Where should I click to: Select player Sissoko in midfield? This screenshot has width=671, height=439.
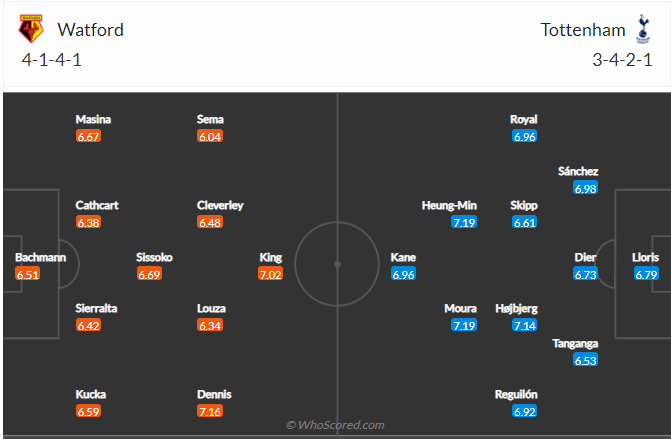point(154,257)
